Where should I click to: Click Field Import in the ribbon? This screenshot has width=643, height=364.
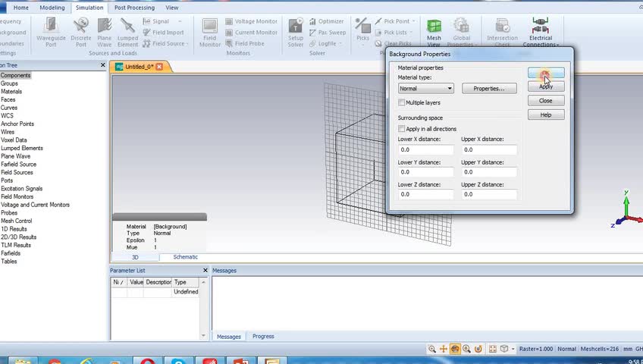[x=163, y=33]
